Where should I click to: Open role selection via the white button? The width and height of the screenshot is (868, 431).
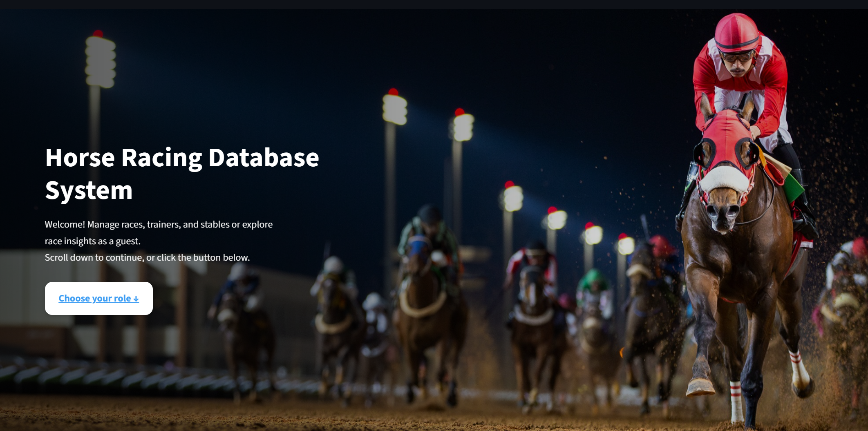99,298
